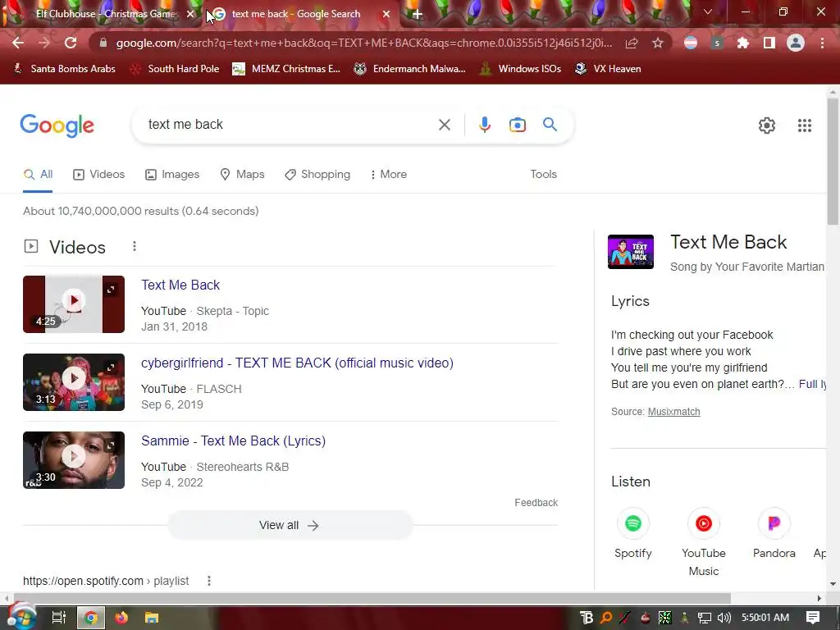Open Google settings gear icon

[767, 126]
